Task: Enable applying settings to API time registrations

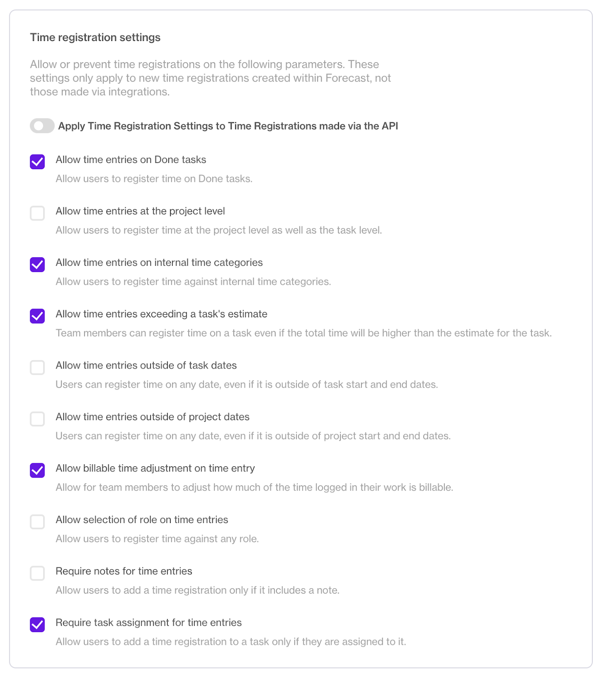Action: [41, 126]
